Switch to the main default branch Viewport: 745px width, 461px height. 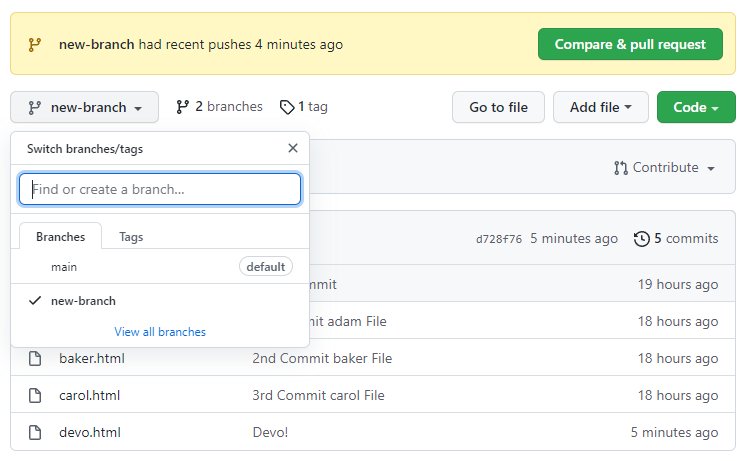tap(64, 267)
